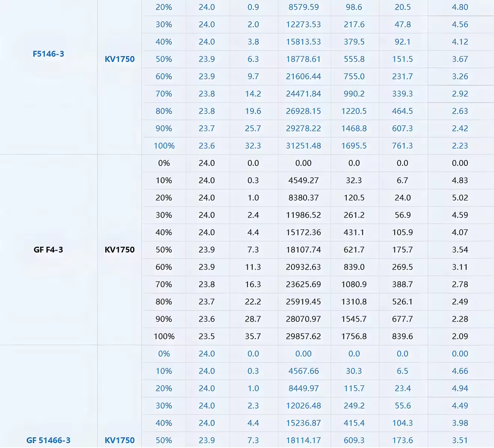
Task: Select the cell showing 26928.15
Action: click(x=304, y=111)
